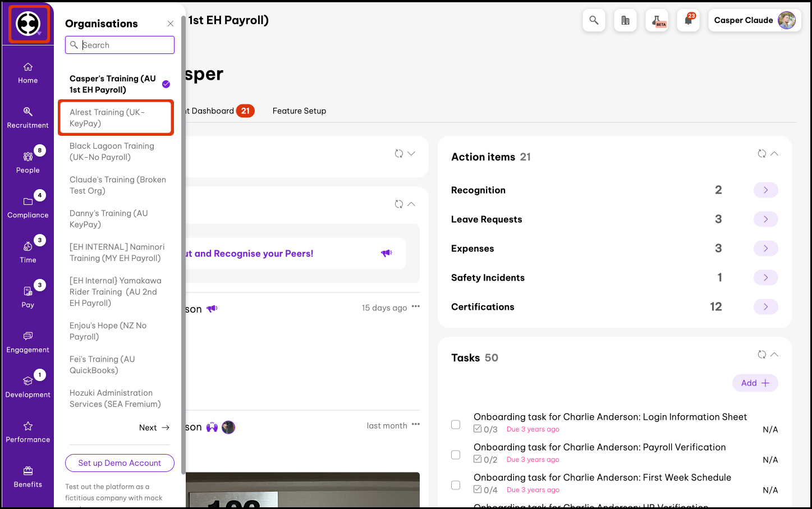The image size is (812, 509).
Task: Open Performance star icon in sidebar
Action: 27,432
